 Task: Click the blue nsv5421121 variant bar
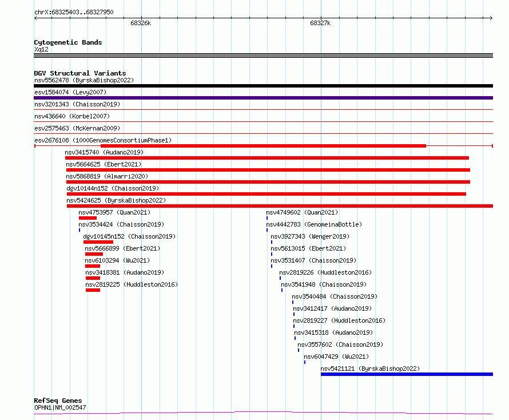coord(407,374)
